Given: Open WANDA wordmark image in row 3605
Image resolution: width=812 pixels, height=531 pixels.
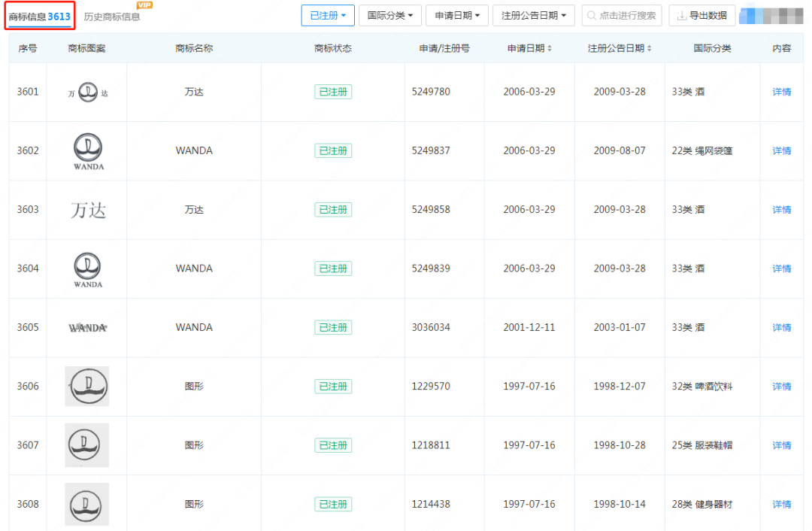Looking at the screenshot, I should click(87, 327).
